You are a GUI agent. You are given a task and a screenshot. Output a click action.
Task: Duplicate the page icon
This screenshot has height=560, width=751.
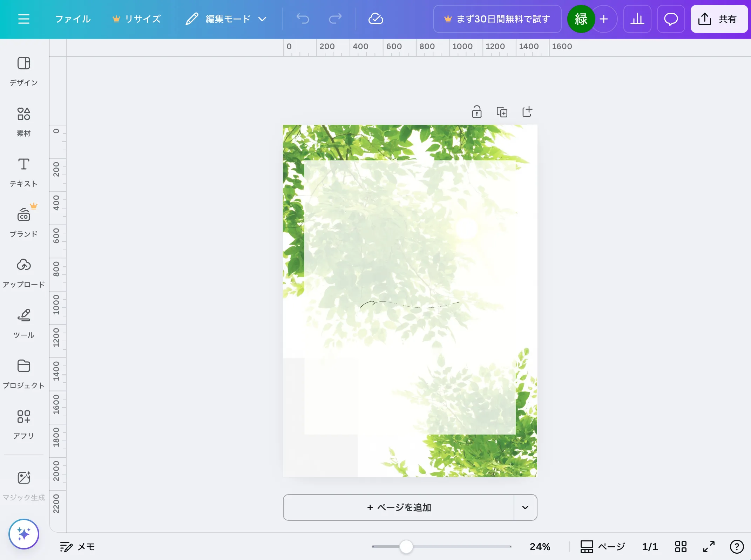pyautogui.click(x=502, y=112)
